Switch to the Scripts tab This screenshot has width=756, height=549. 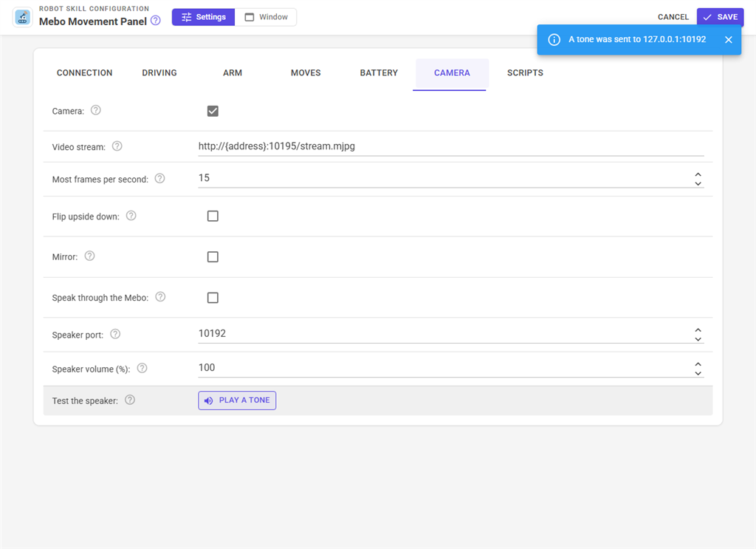[525, 73]
